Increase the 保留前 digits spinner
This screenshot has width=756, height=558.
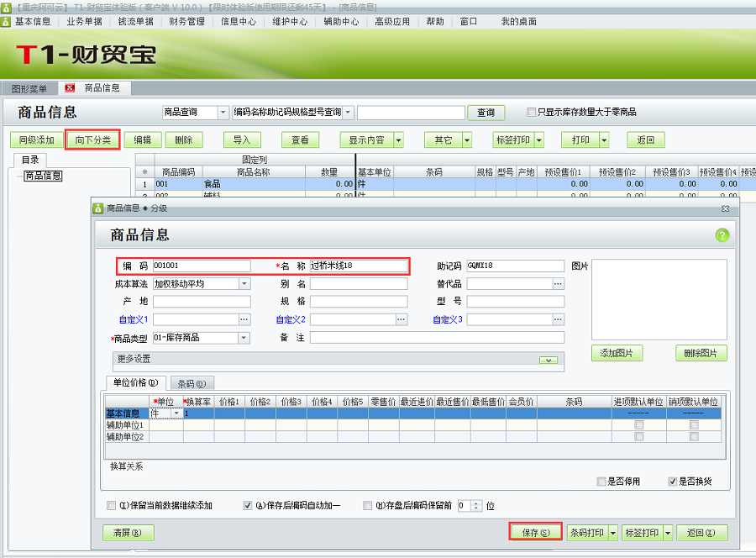[476, 503]
